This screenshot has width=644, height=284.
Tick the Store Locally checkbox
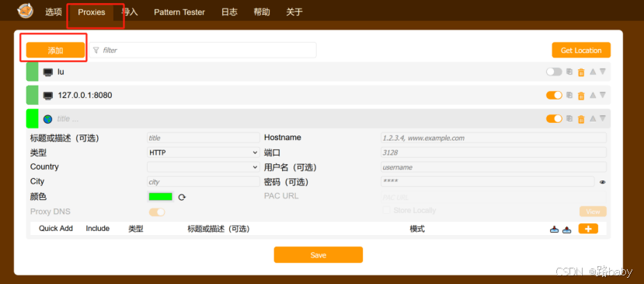tap(386, 210)
